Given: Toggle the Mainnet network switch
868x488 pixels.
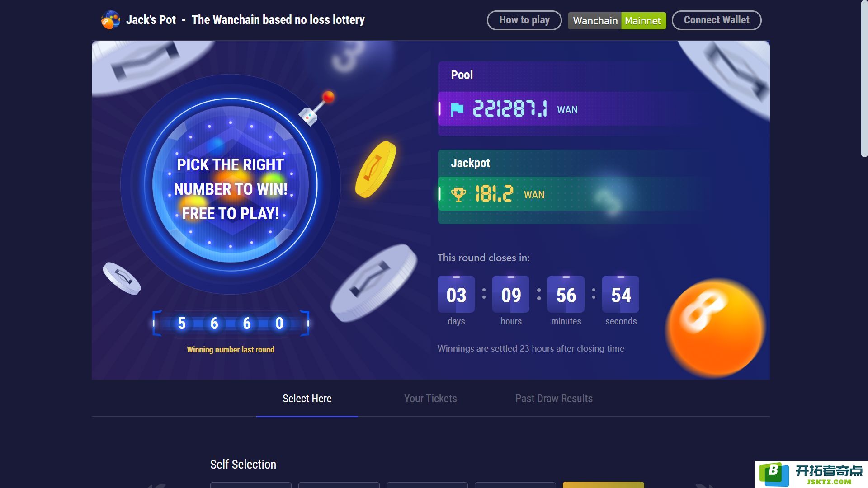Looking at the screenshot, I should (x=643, y=21).
